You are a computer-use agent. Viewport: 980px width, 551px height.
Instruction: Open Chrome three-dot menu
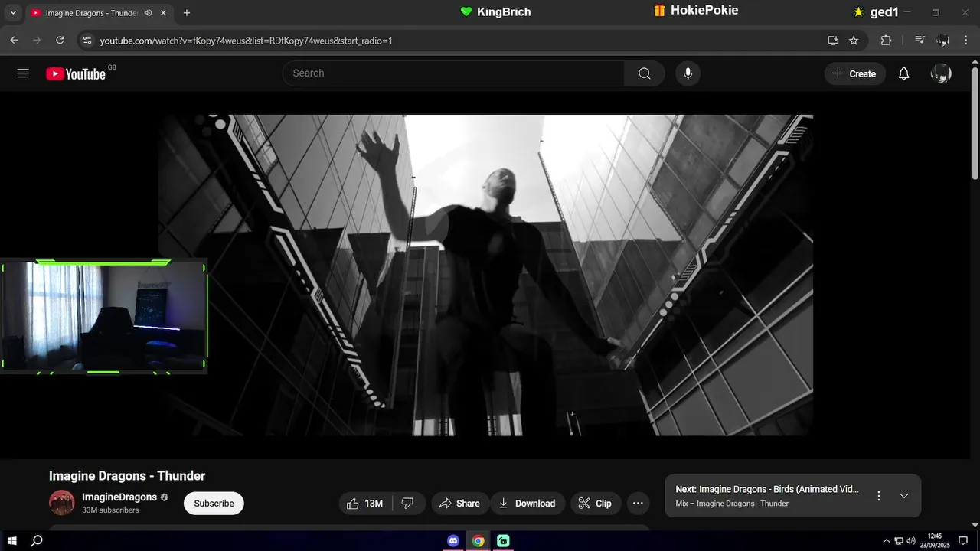[965, 40]
